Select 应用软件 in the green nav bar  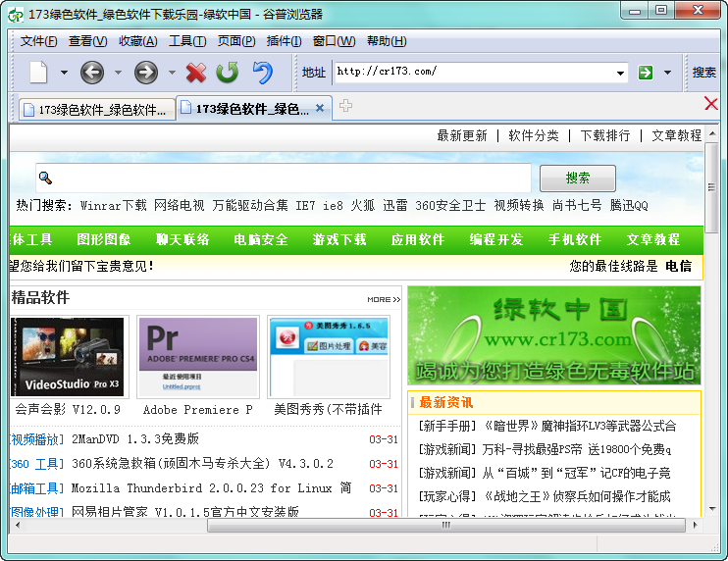point(417,239)
